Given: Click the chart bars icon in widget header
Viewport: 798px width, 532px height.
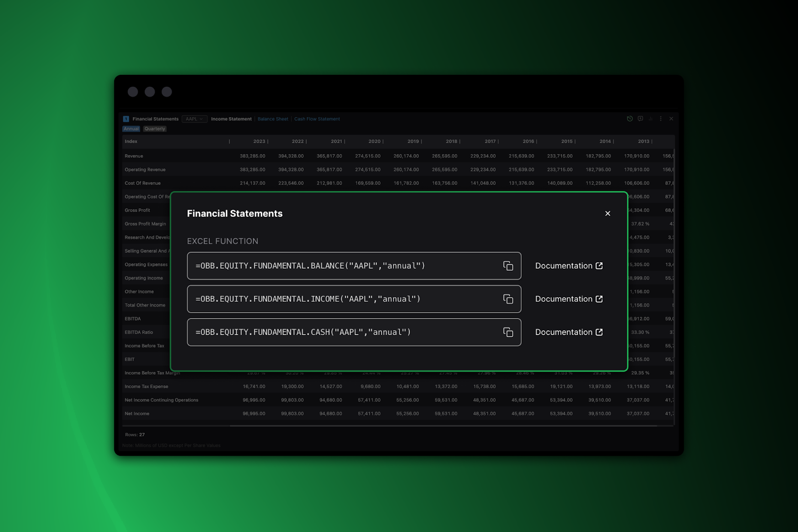Looking at the screenshot, I should 650,119.
